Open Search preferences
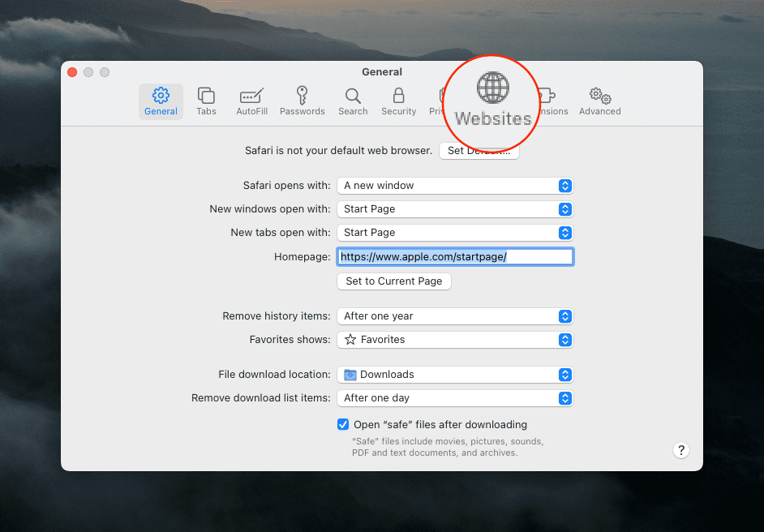 (353, 99)
